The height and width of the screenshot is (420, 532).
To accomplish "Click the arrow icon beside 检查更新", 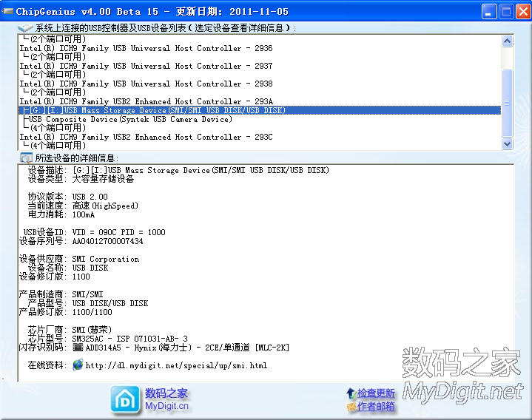I will pyautogui.click(x=351, y=393).
